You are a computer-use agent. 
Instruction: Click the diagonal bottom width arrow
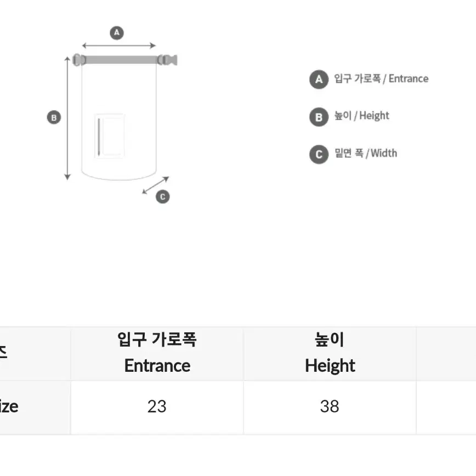156,185
